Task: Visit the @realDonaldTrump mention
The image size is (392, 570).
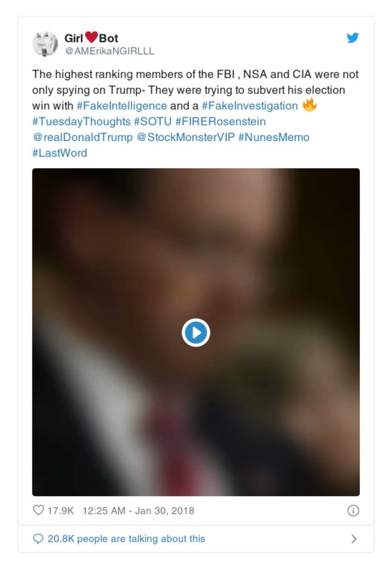Action: tap(82, 137)
